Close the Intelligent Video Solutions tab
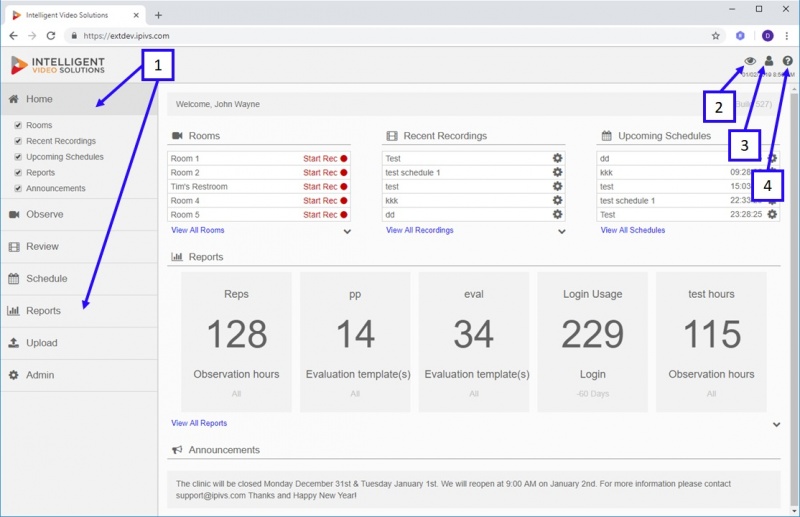The image size is (800, 517). tap(136, 15)
